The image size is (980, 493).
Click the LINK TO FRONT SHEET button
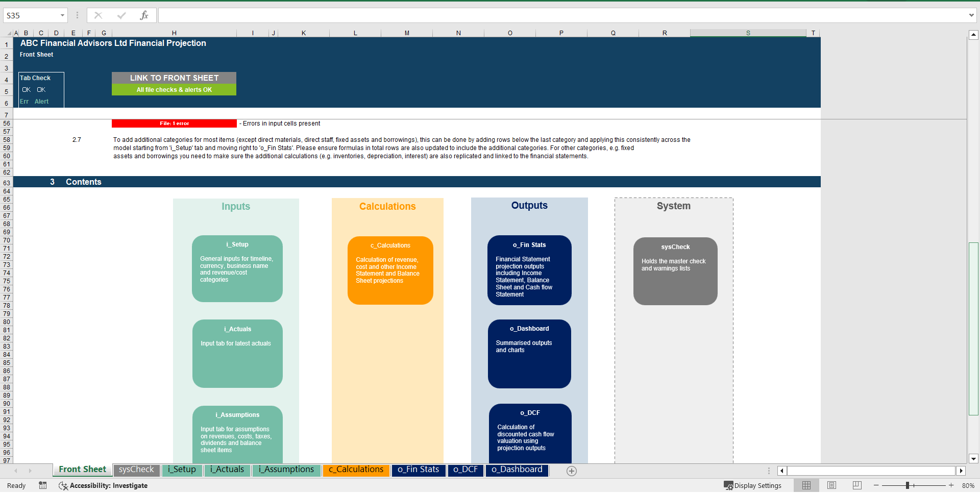pyautogui.click(x=174, y=78)
